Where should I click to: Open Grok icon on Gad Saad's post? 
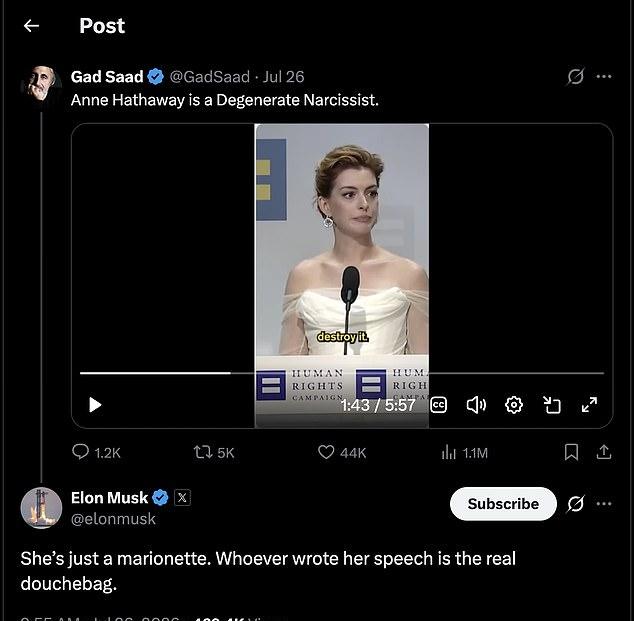click(x=575, y=76)
